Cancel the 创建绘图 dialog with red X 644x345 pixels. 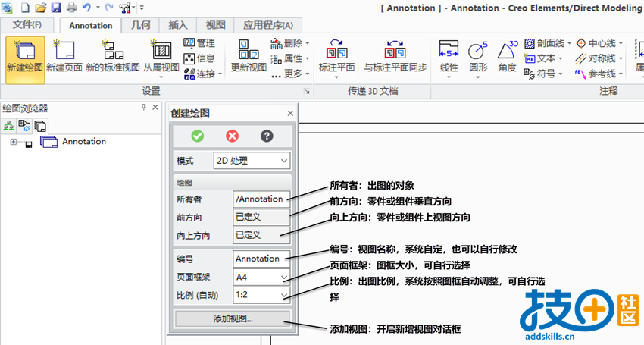tap(232, 136)
